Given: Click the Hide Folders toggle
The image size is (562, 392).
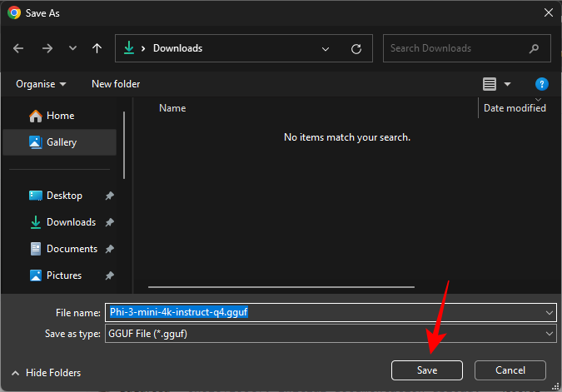Looking at the screenshot, I should click(x=46, y=373).
